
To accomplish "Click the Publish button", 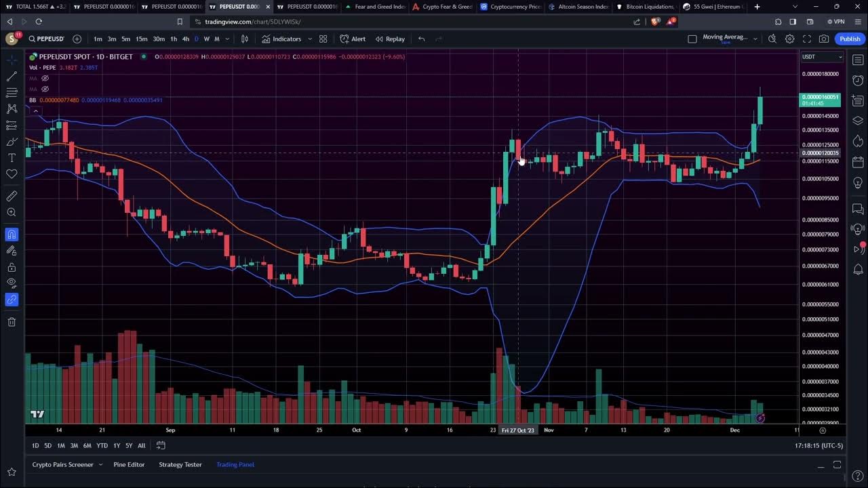I will tap(850, 39).
